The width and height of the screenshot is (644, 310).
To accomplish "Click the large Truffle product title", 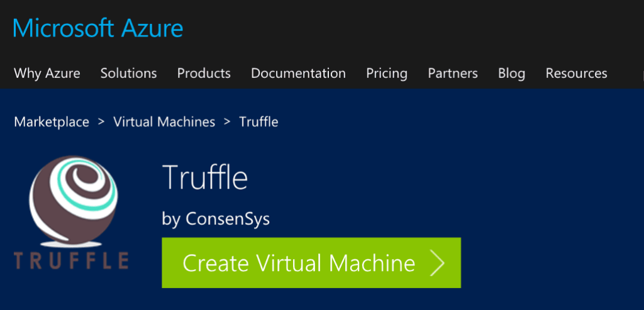I will (205, 178).
